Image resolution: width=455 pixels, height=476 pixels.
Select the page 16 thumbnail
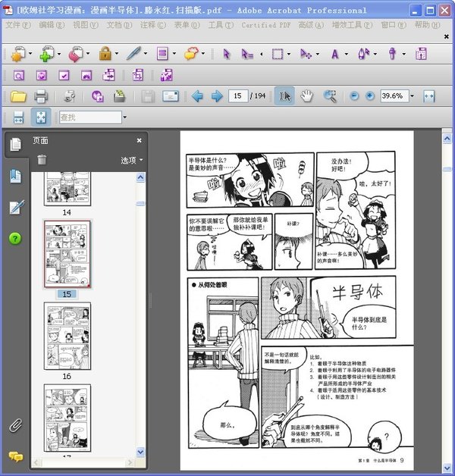[67, 336]
